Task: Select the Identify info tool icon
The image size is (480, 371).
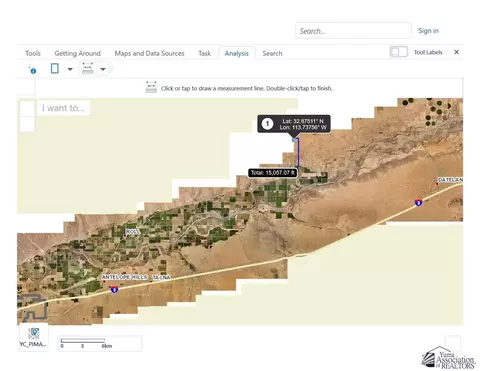Action: [x=33, y=70]
